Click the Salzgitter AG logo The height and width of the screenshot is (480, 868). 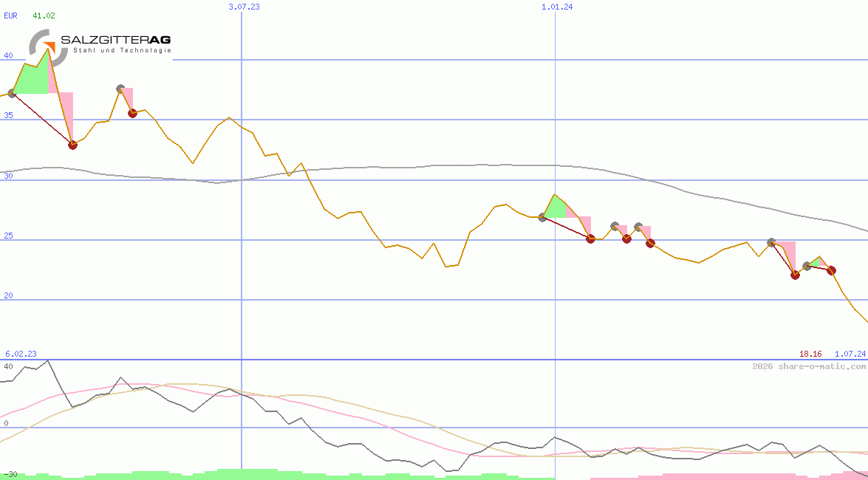tap(100, 44)
